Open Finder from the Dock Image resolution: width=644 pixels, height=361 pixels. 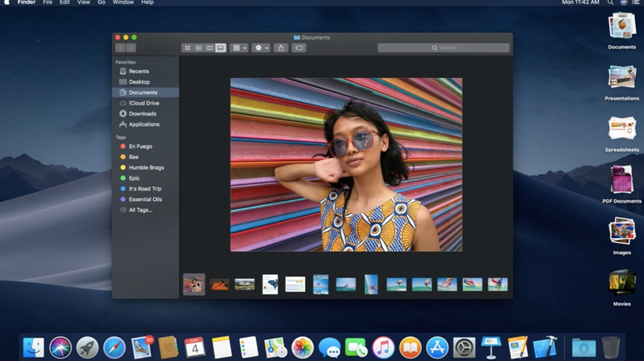click(34, 347)
